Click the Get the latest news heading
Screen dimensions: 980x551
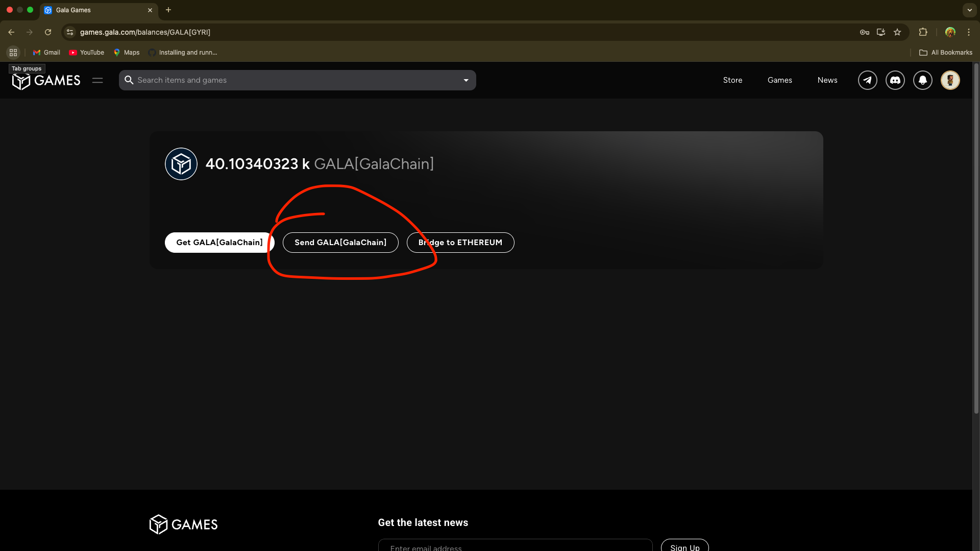point(423,522)
